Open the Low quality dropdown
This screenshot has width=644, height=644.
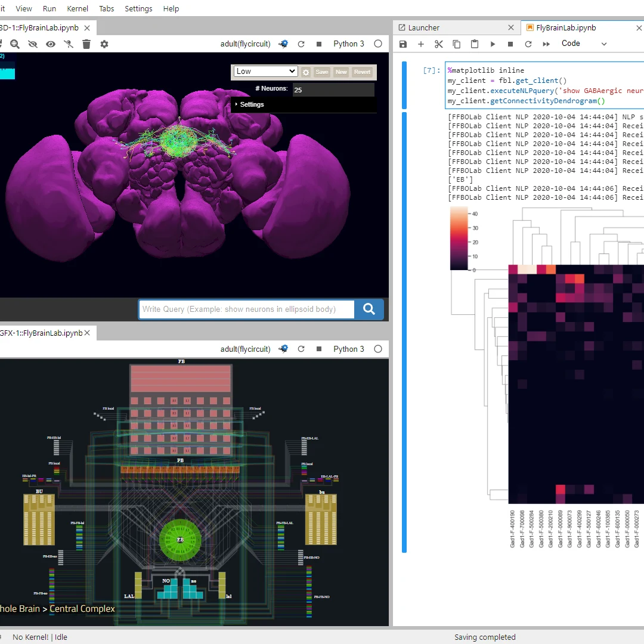(x=265, y=71)
